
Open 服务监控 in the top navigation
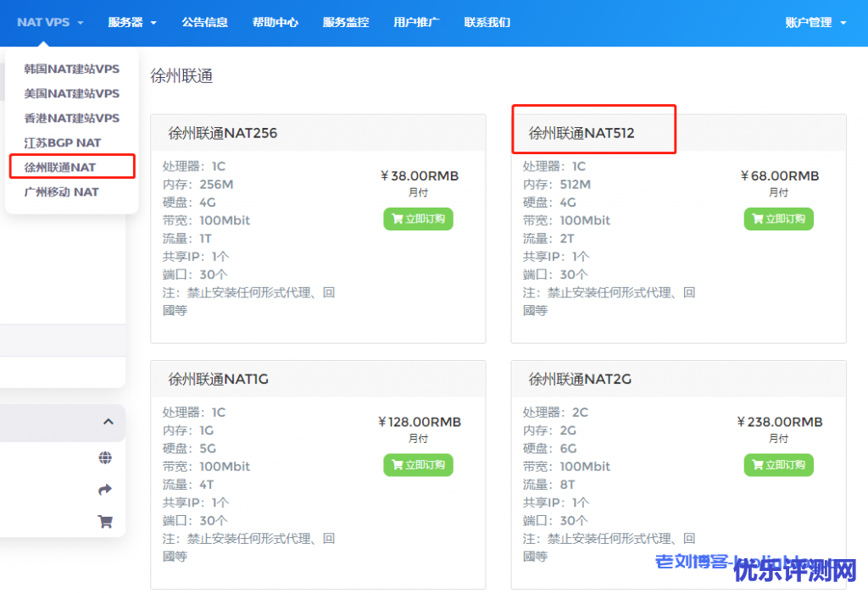346,23
